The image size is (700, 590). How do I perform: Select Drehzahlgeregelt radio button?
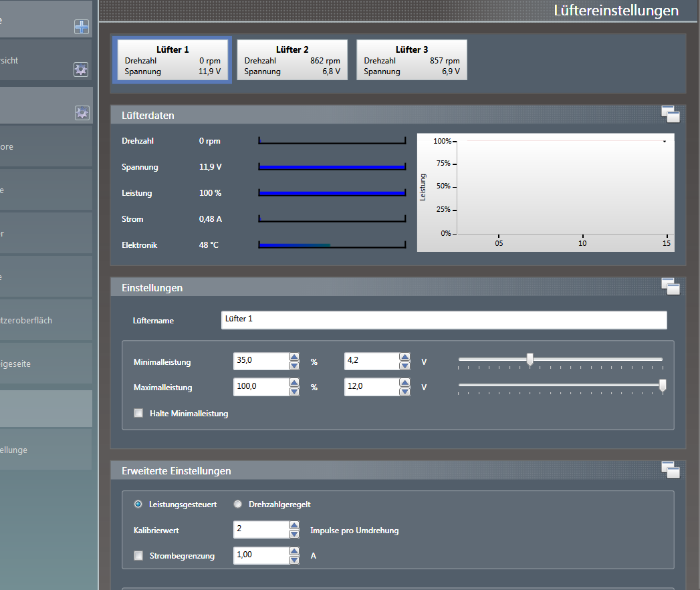pos(238,504)
